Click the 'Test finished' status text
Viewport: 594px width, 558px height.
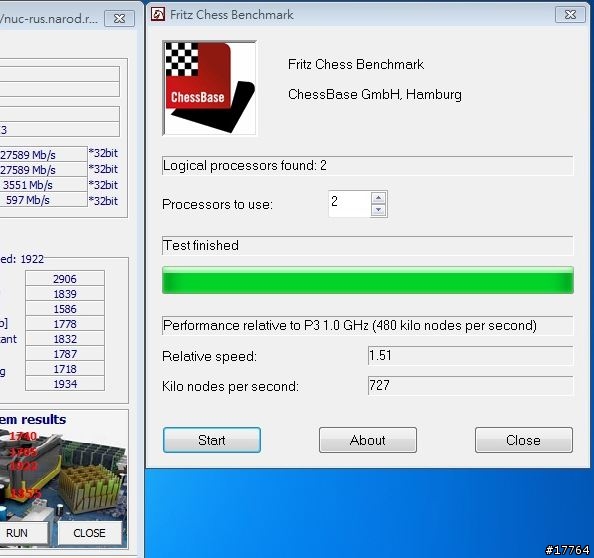(x=201, y=245)
